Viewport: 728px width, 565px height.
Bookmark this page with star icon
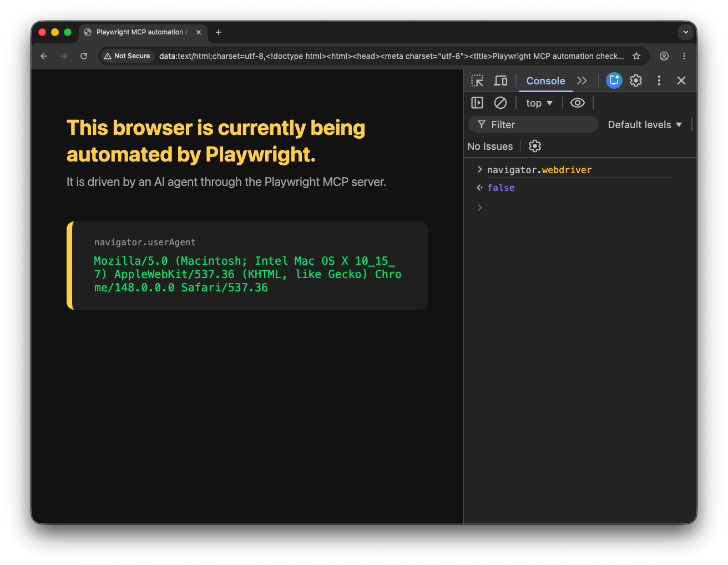coord(636,56)
